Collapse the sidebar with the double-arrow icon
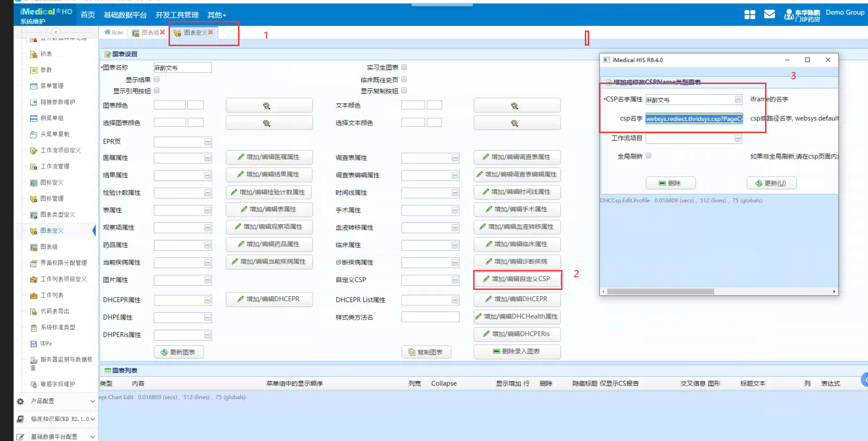The width and height of the screenshot is (868, 441). (56, 32)
